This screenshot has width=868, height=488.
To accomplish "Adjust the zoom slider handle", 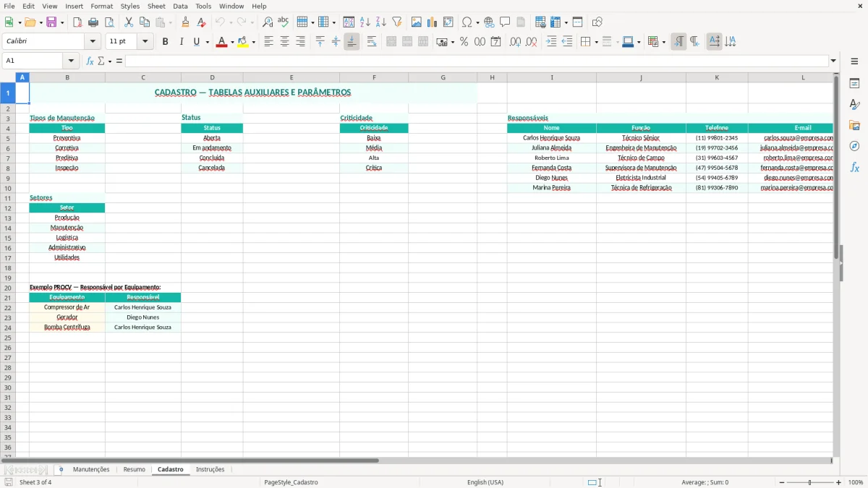I will (x=810, y=482).
